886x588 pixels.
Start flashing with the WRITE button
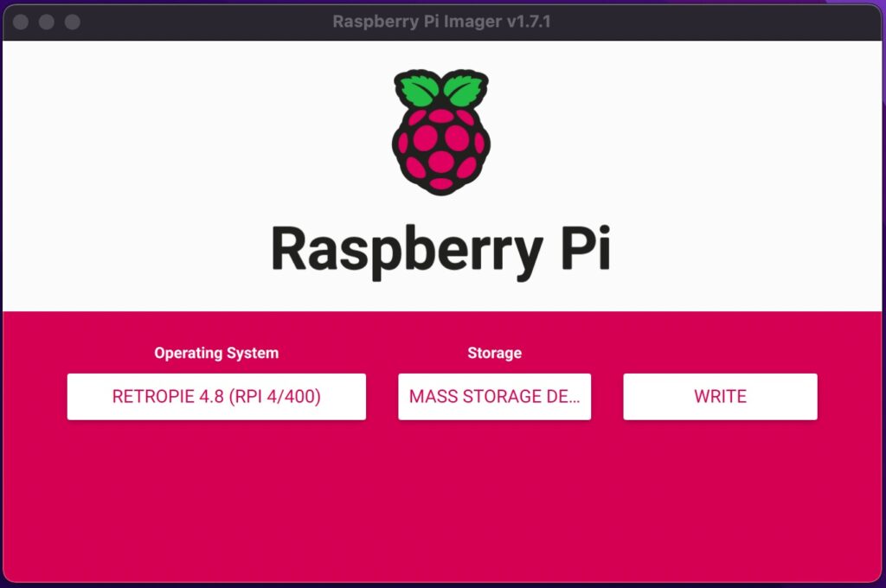[721, 397]
